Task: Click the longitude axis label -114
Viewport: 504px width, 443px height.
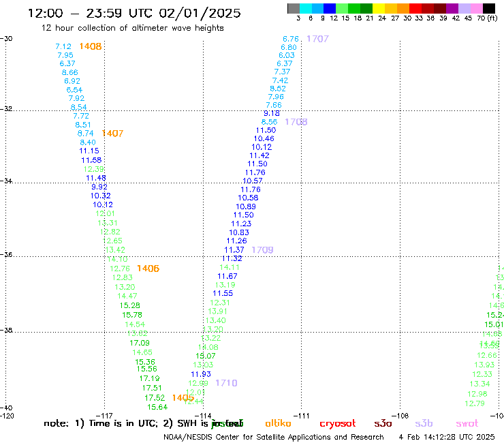Action: click(x=203, y=416)
